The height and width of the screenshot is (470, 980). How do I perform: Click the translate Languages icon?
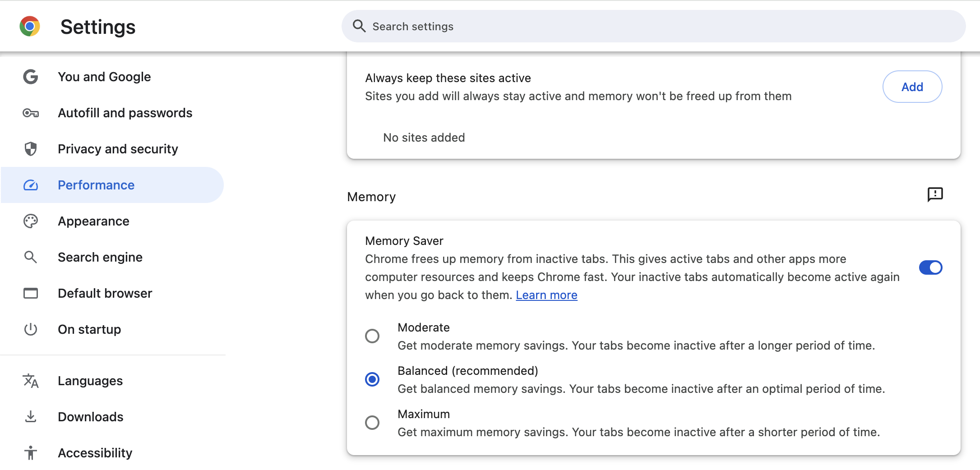click(x=31, y=381)
